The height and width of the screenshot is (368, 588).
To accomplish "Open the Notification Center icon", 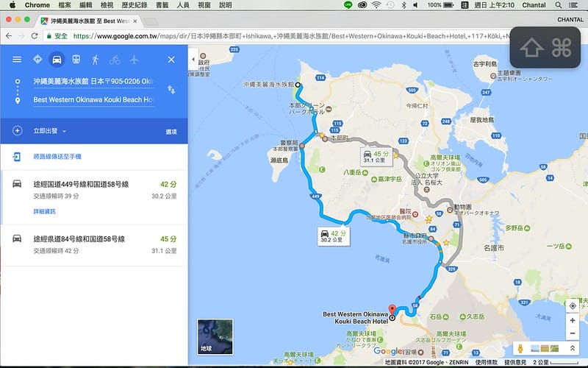I will click(573, 5).
